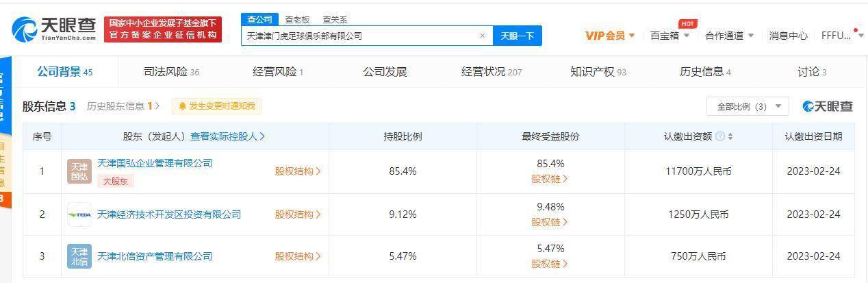Screen dimensions: 868x283
Task: Click the 发生变更时通知我 button
Action: [x=216, y=106]
